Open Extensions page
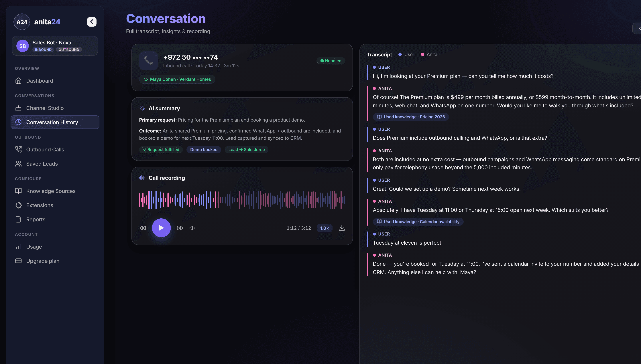This screenshot has height=364, width=641. (55, 205)
